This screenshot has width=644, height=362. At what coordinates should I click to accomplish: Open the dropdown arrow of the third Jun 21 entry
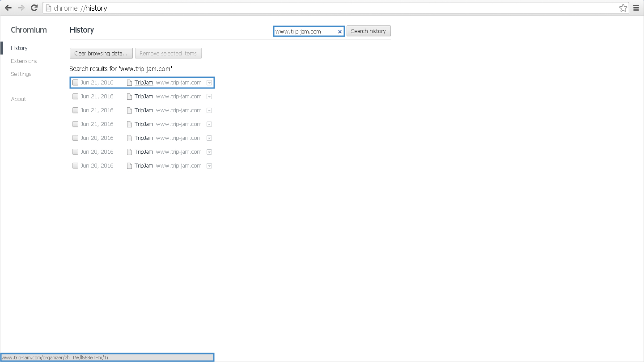209,110
